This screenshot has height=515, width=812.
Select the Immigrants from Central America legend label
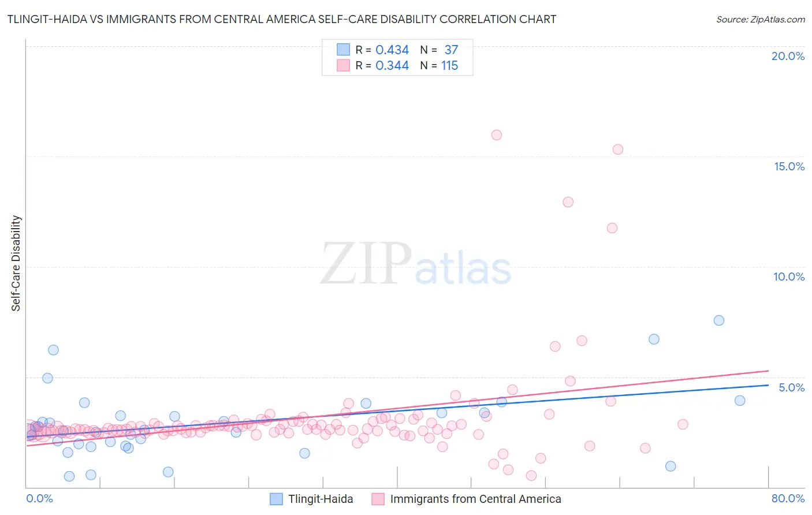[476, 499]
